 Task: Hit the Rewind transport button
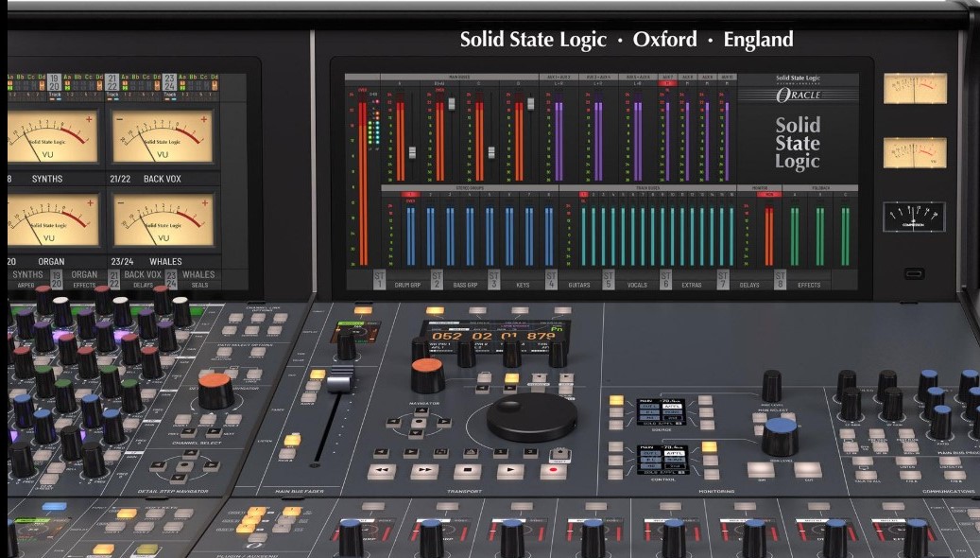click(381, 470)
